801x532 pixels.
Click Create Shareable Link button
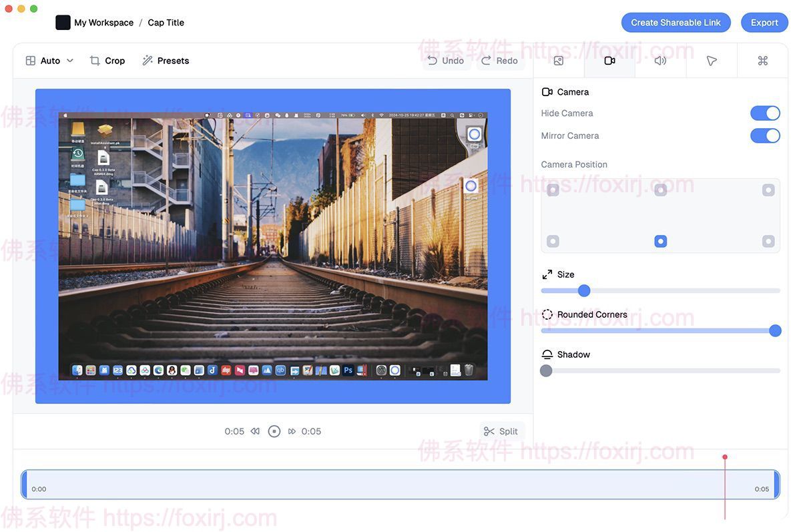pyautogui.click(x=676, y=23)
